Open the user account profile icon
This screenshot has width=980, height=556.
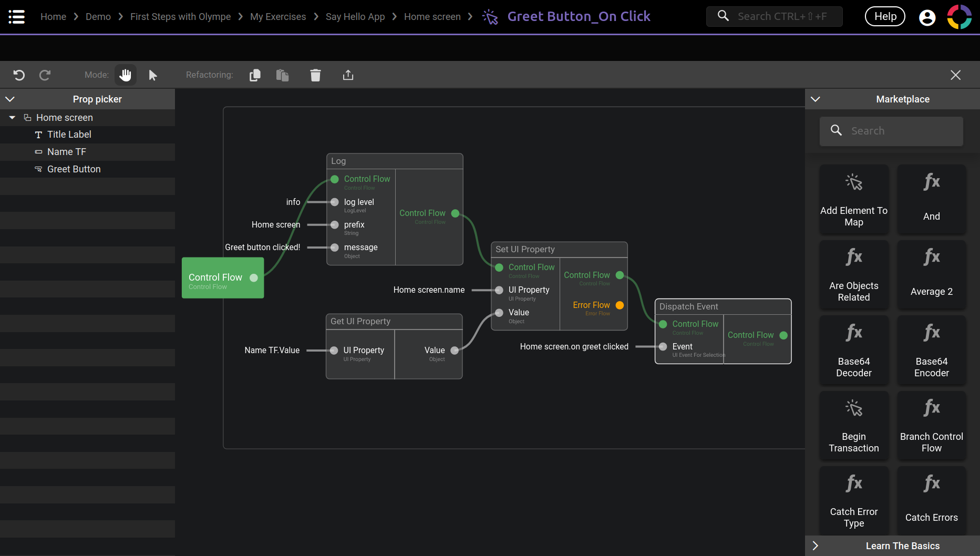[x=927, y=17]
